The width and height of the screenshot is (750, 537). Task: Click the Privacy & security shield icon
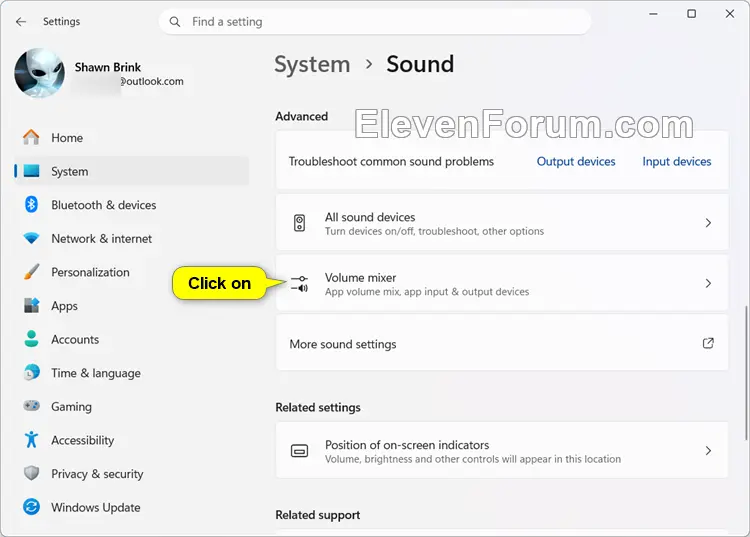(x=32, y=473)
